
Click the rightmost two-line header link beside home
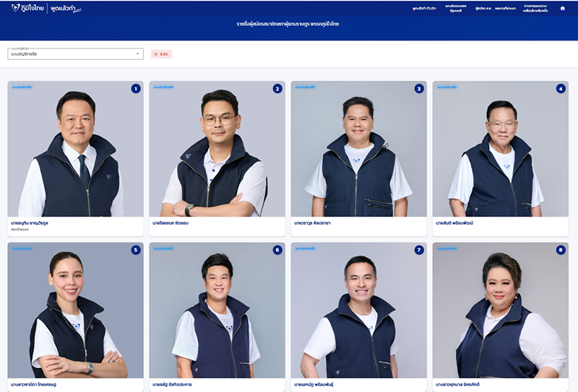coord(535,8)
